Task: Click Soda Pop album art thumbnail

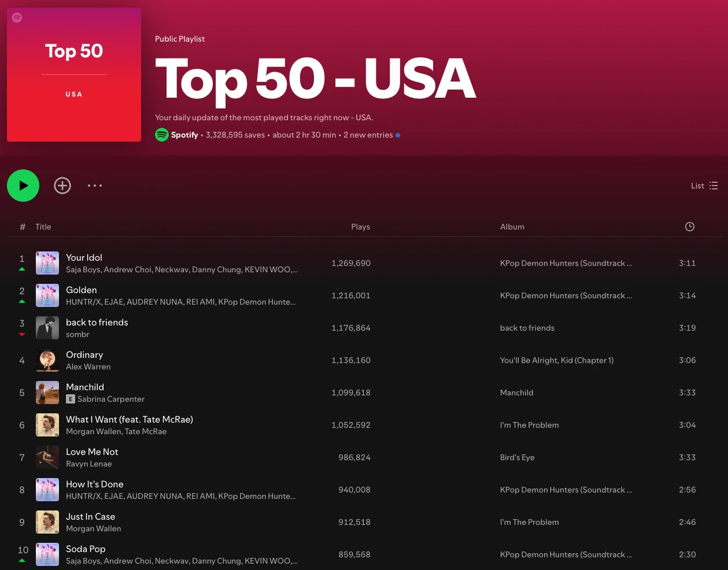Action: click(x=47, y=554)
